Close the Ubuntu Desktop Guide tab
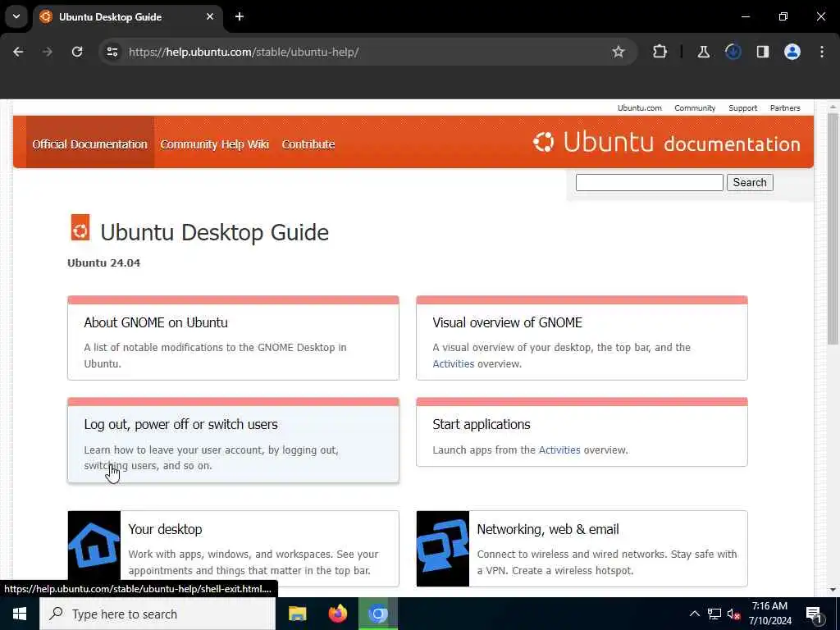Screen dimensions: 840x630 tap(210, 16)
